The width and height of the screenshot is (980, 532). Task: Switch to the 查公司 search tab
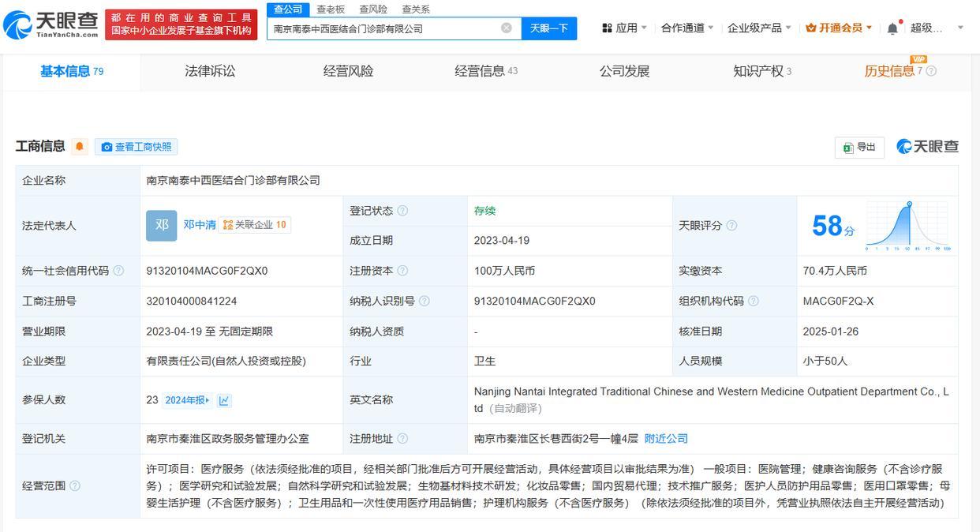click(x=288, y=9)
